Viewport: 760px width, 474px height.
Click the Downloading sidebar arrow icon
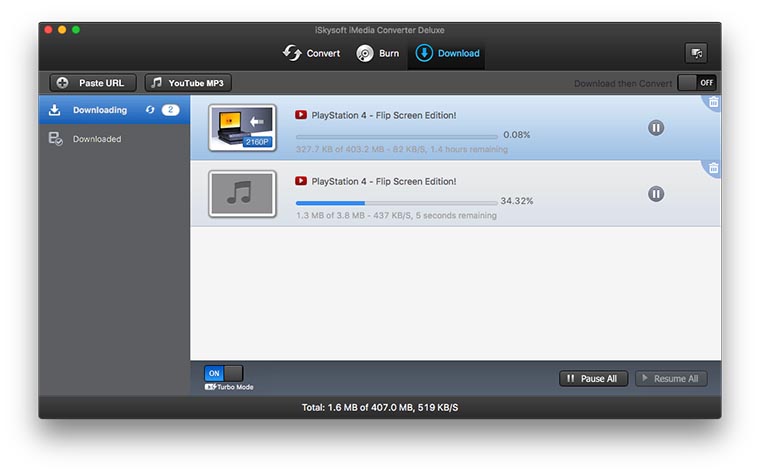(x=55, y=110)
